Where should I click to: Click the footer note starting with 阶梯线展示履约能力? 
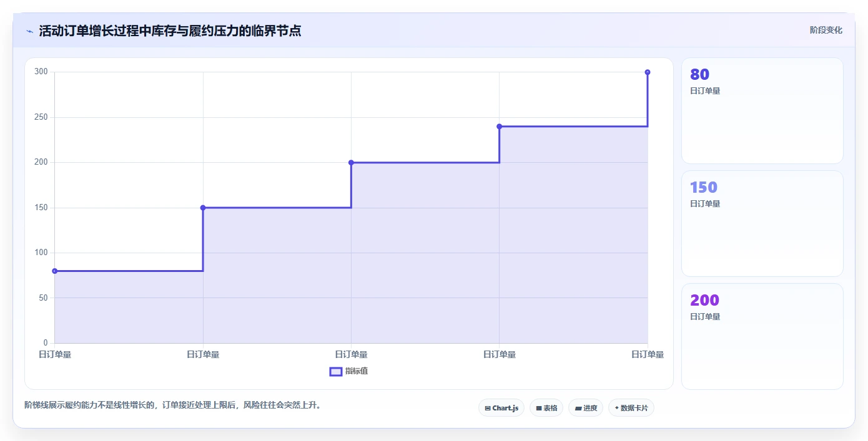[172, 405]
